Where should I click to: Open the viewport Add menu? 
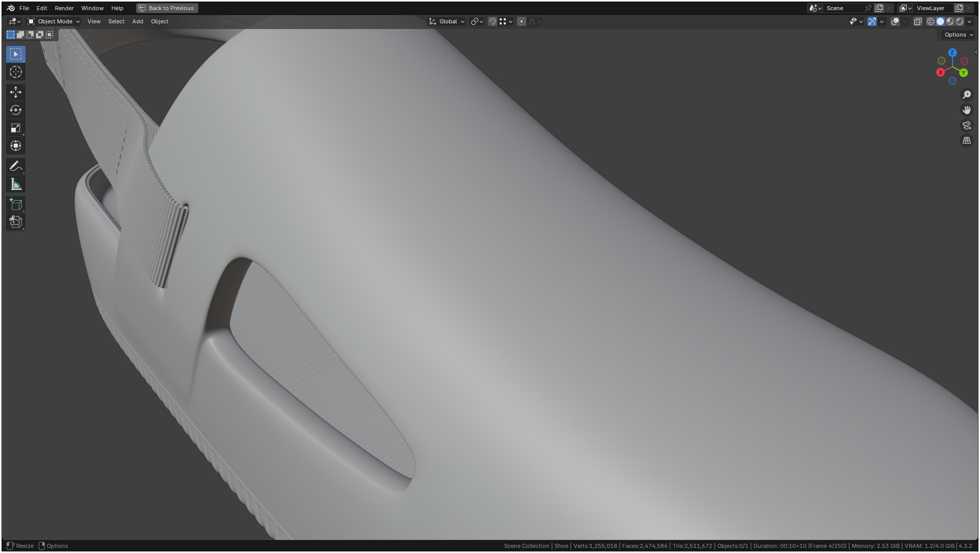coord(137,21)
